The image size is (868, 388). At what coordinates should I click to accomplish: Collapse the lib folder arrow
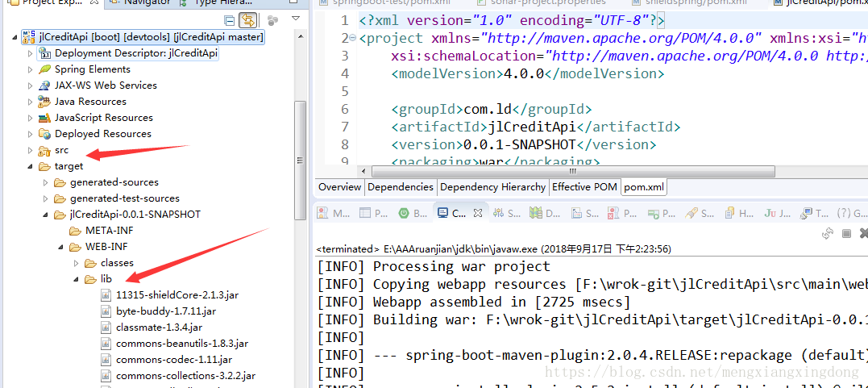(x=77, y=279)
